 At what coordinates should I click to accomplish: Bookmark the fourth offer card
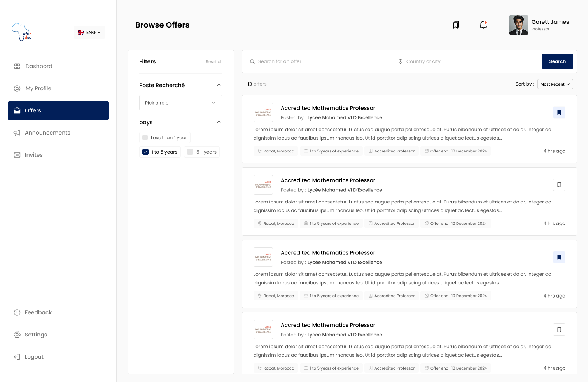tap(559, 329)
